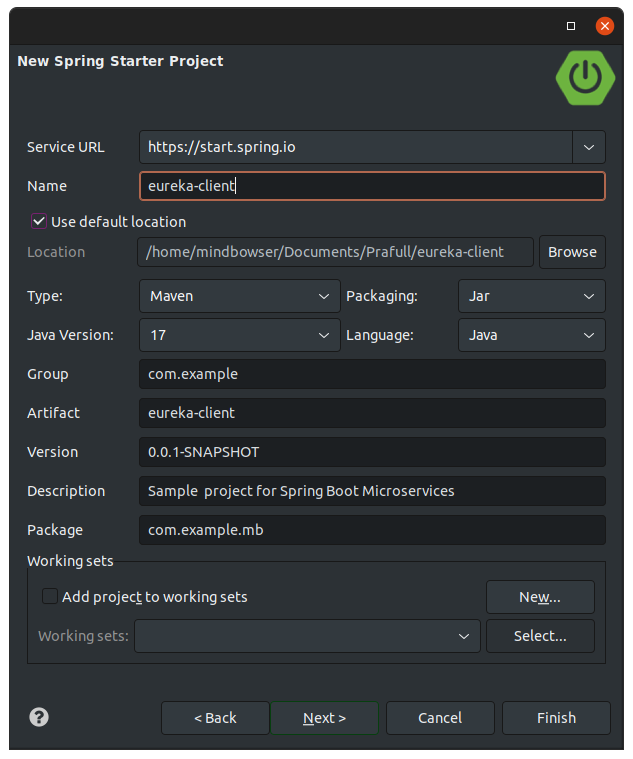633x759 pixels.
Task: Click the Location path field
Action: pos(335,252)
